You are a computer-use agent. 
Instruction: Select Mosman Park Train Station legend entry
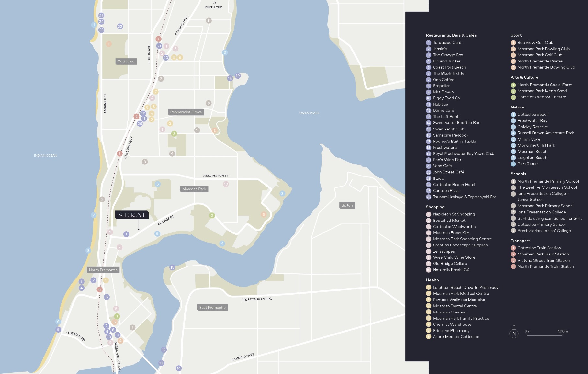(x=543, y=254)
